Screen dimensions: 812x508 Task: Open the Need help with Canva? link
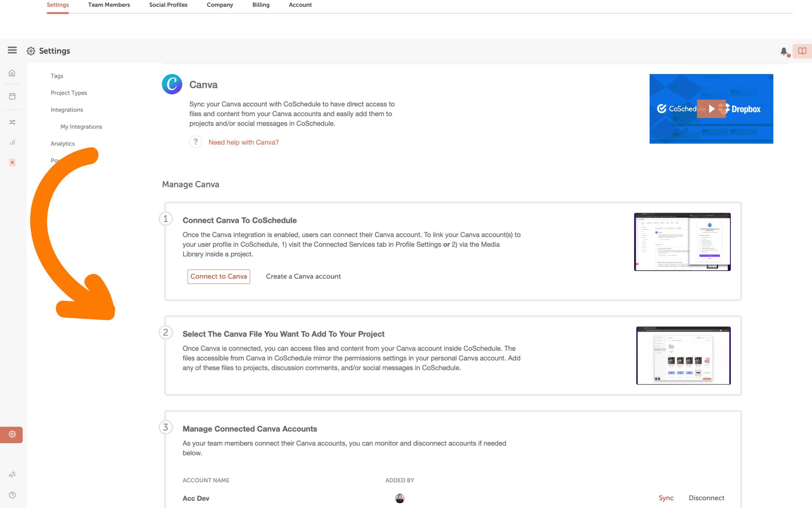tap(244, 143)
